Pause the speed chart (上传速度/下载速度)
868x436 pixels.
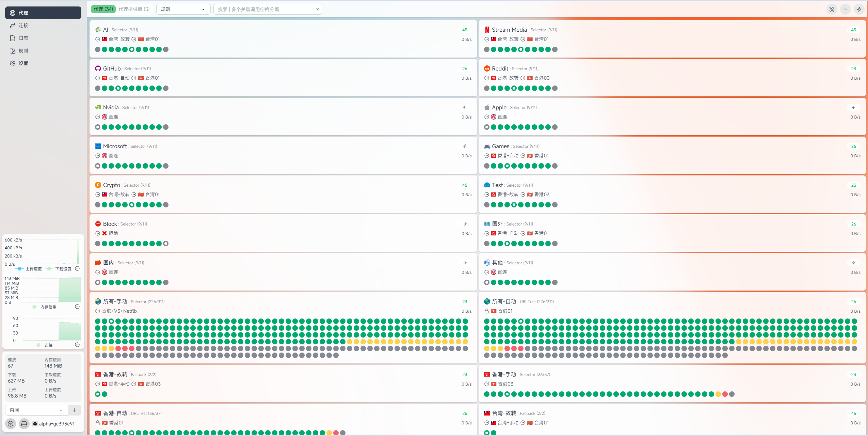coord(77,268)
